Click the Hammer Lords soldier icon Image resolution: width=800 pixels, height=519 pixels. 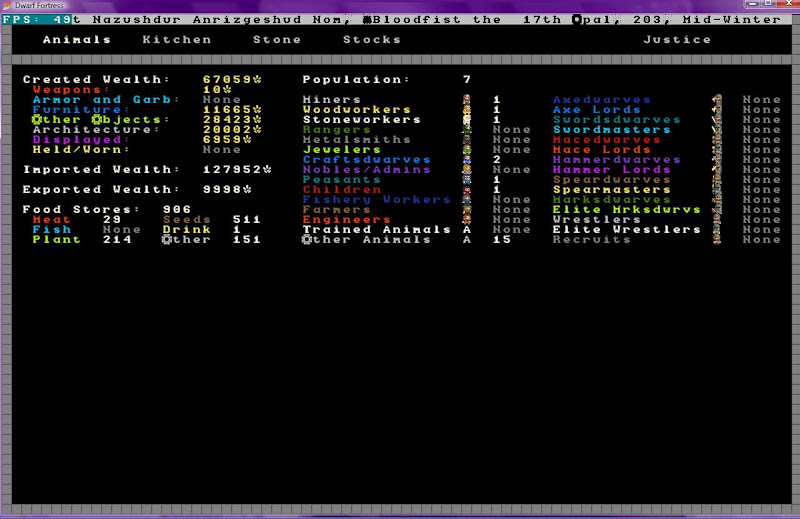coord(717,169)
